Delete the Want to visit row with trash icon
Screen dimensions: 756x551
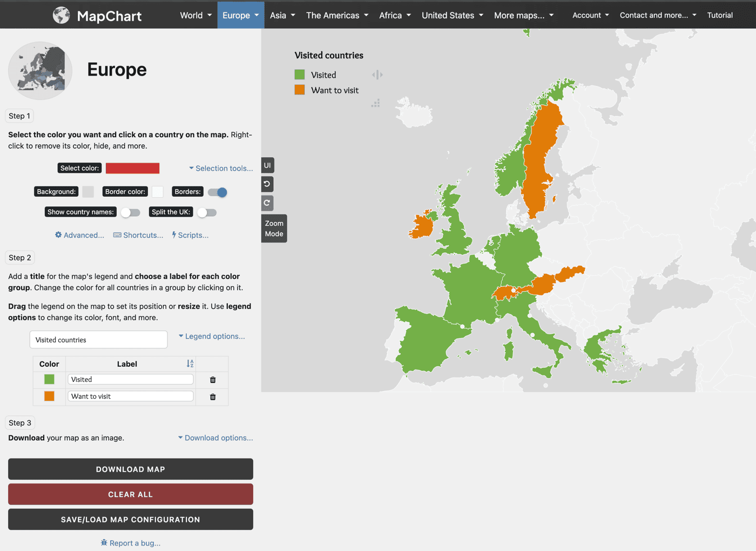point(213,397)
